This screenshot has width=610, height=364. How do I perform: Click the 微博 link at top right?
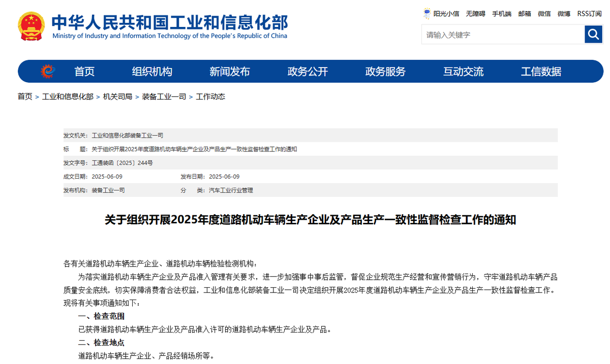(564, 14)
